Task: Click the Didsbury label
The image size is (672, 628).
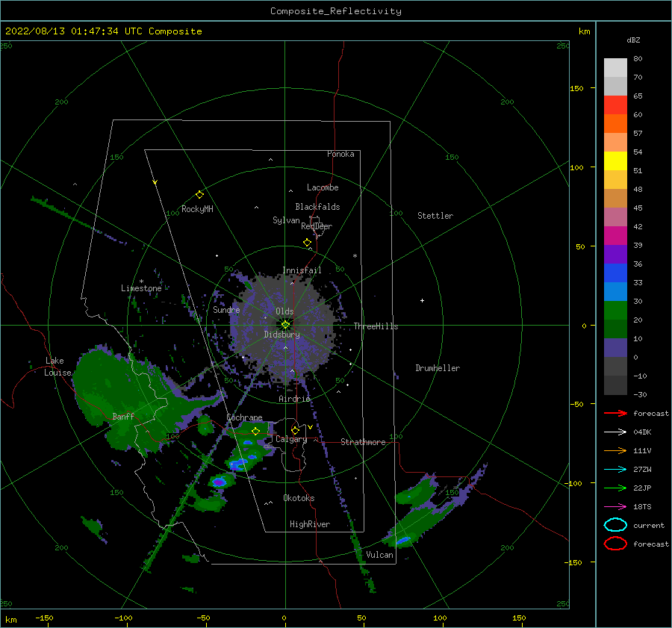Action: tap(281, 335)
